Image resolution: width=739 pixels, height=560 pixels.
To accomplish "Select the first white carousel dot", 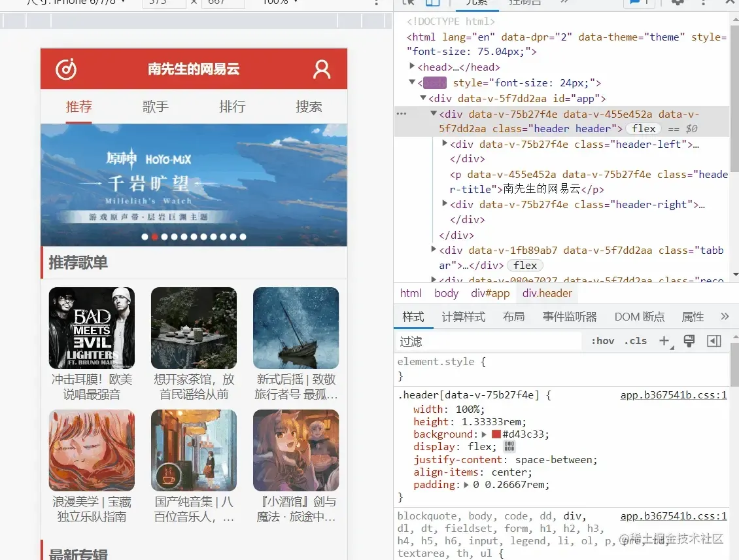I will point(145,237).
